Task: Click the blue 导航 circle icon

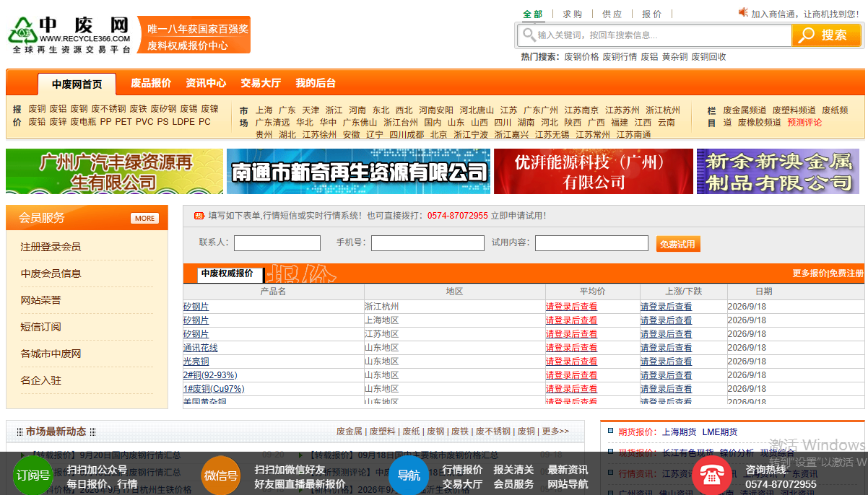Action: (409, 476)
